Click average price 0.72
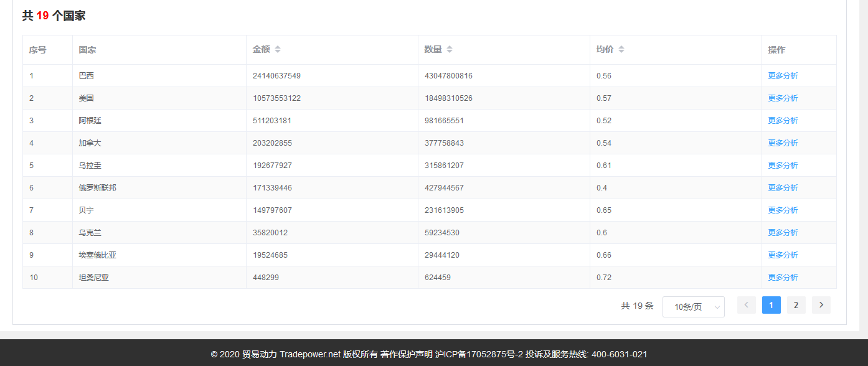Image resolution: width=868 pixels, height=366 pixels. pyautogui.click(x=604, y=278)
